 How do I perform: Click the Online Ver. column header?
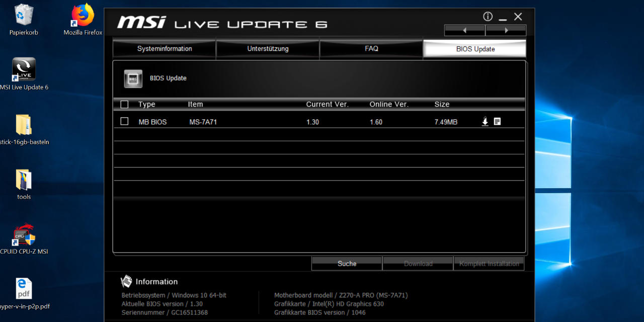(x=389, y=105)
